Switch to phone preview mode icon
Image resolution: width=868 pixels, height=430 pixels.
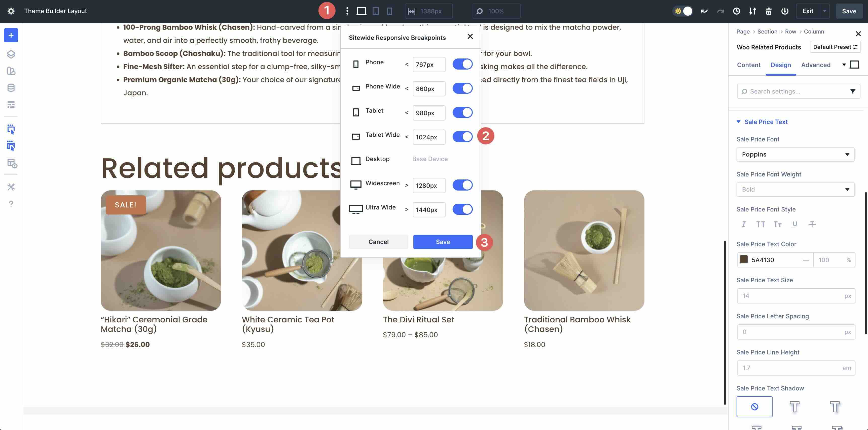[x=390, y=11]
